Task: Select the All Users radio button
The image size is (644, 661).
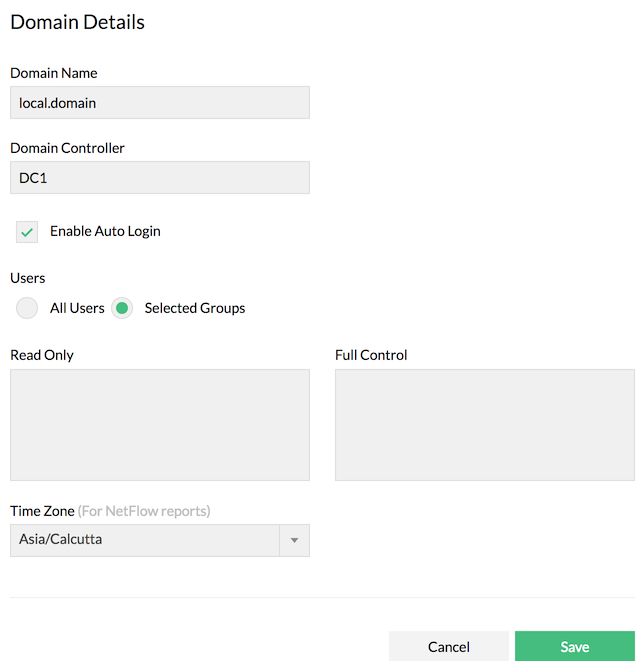Action: 27,308
